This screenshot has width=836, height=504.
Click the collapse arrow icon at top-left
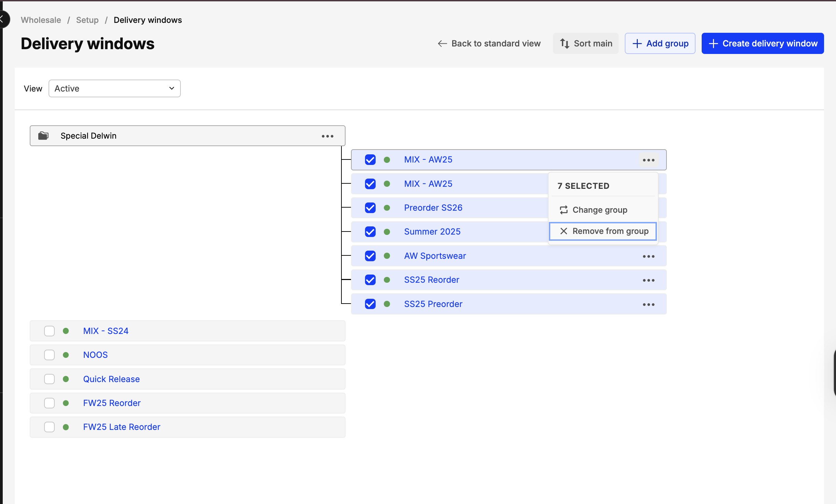point(3,19)
